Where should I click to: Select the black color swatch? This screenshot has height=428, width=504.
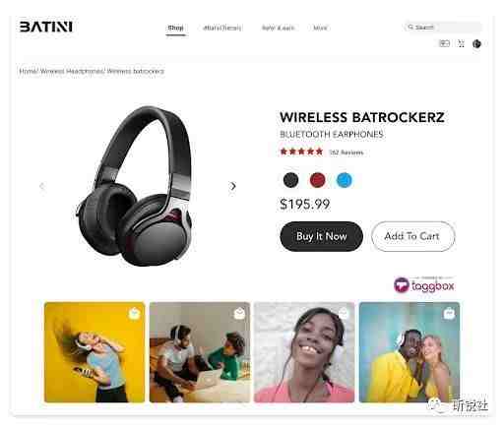click(x=290, y=180)
